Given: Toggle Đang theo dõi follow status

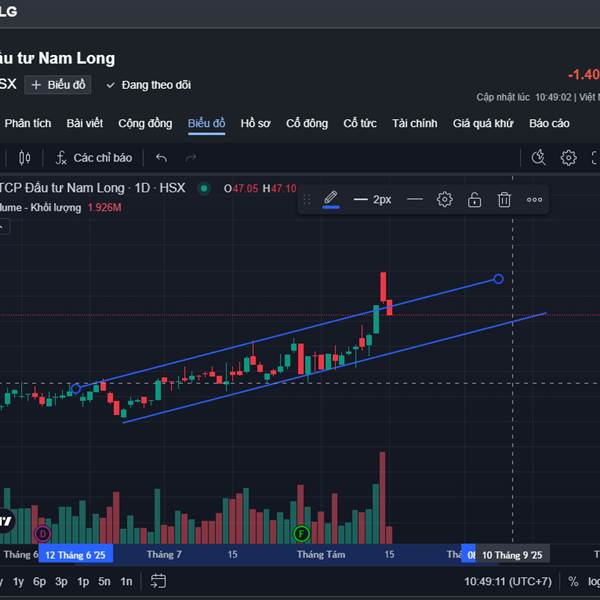Looking at the screenshot, I should tap(149, 85).
